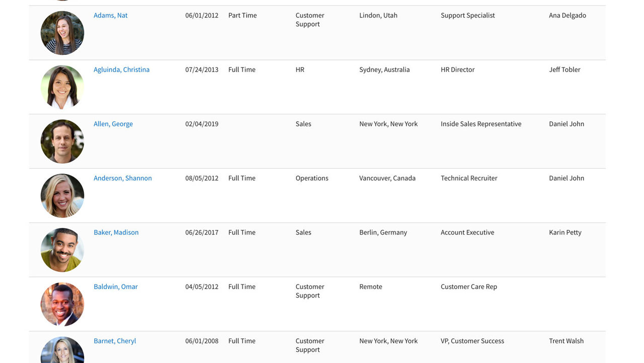Click George Allen's profile photo

pyautogui.click(x=62, y=142)
